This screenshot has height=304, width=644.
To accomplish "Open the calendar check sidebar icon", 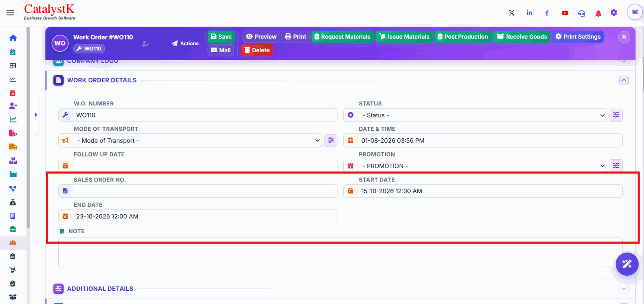I will coord(13,52).
